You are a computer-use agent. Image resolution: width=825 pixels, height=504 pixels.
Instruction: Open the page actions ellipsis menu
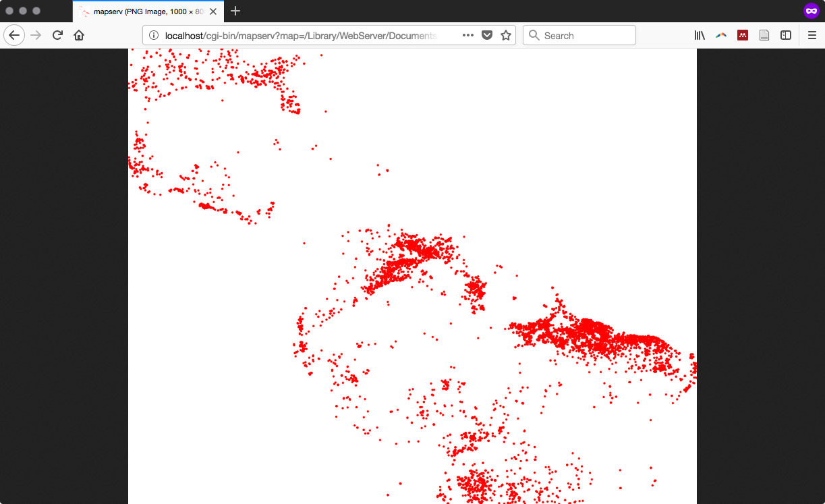pyautogui.click(x=468, y=35)
